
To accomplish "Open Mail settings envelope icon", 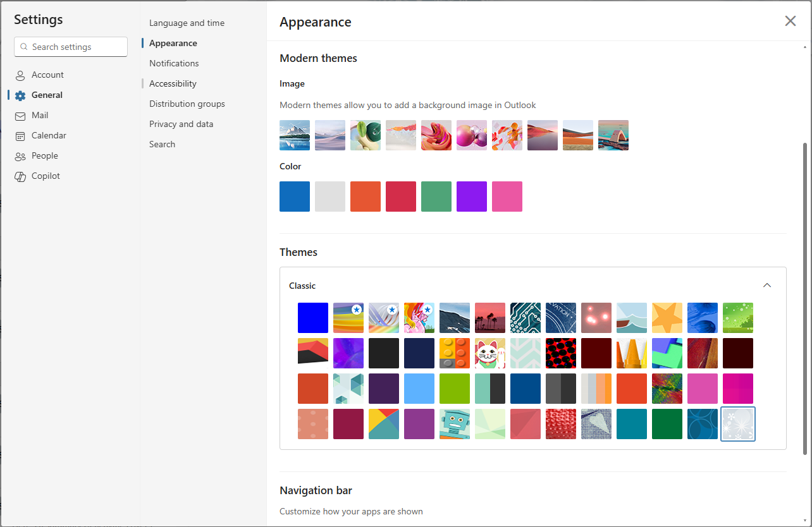I will (x=20, y=116).
